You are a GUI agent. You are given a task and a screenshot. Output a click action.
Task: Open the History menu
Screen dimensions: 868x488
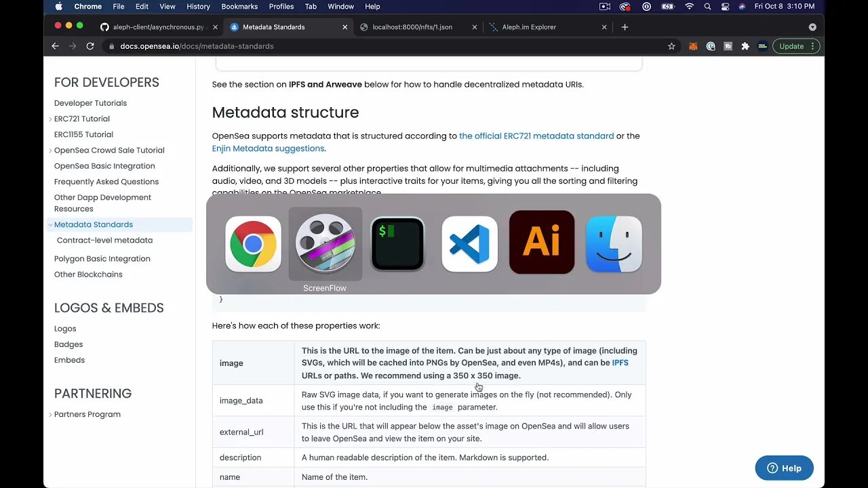click(x=198, y=6)
